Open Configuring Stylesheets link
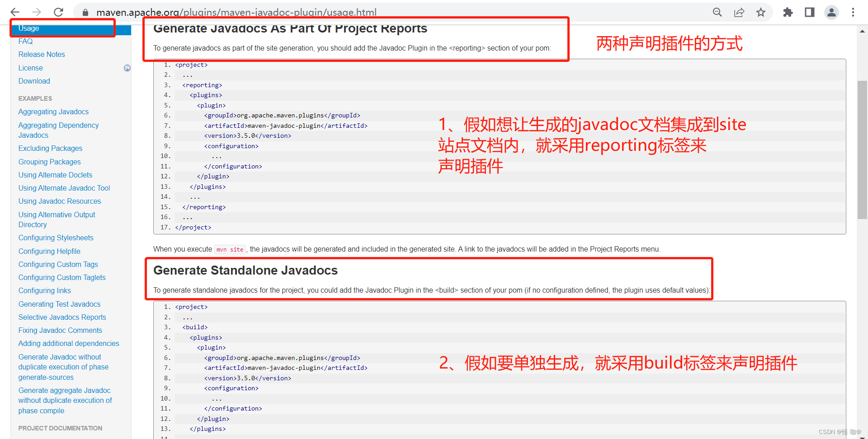 (56, 238)
